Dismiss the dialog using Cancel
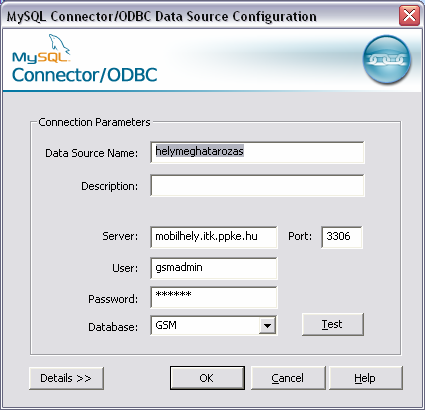 288,378
